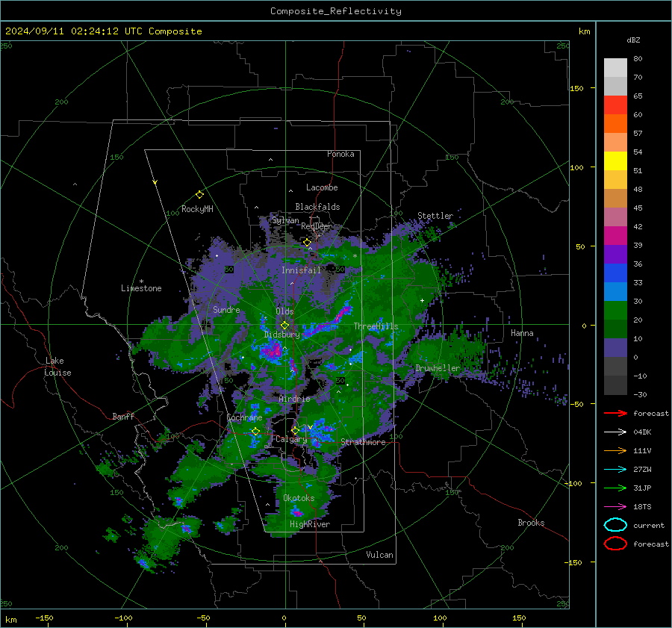Screen dimensions: 672x628
Task: Select the Sylvan label
Action: click(285, 220)
